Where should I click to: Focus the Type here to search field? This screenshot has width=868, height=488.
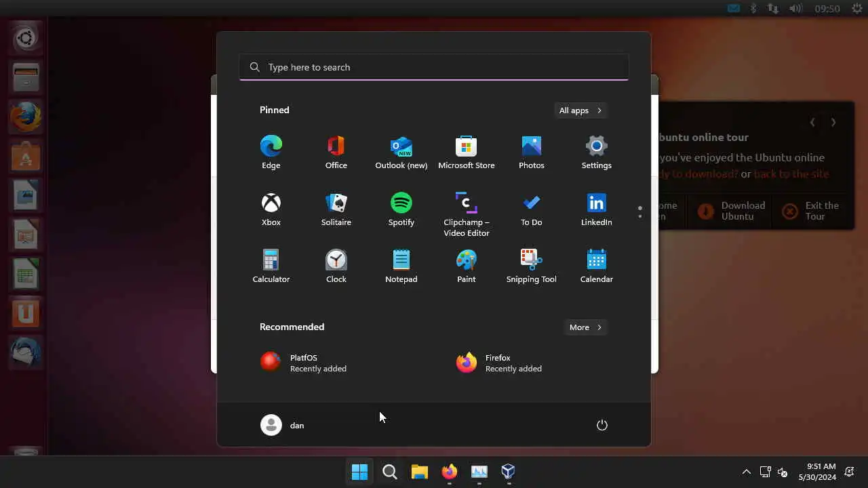(434, 67)
